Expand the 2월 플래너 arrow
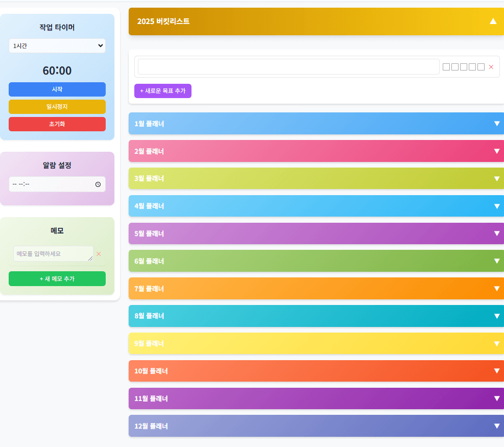The image size is (504, 447). pyautogui.click(x=497, y=151)
